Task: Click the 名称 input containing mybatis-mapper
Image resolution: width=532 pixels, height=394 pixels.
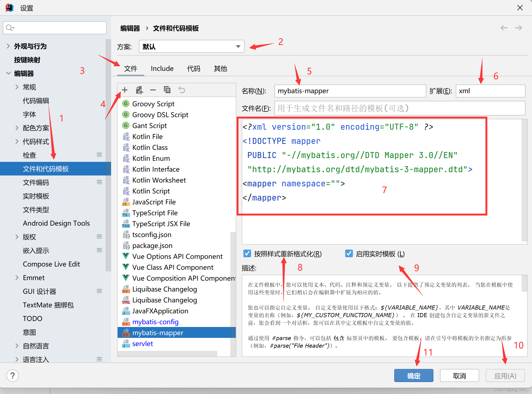Action: click(350, 91)
